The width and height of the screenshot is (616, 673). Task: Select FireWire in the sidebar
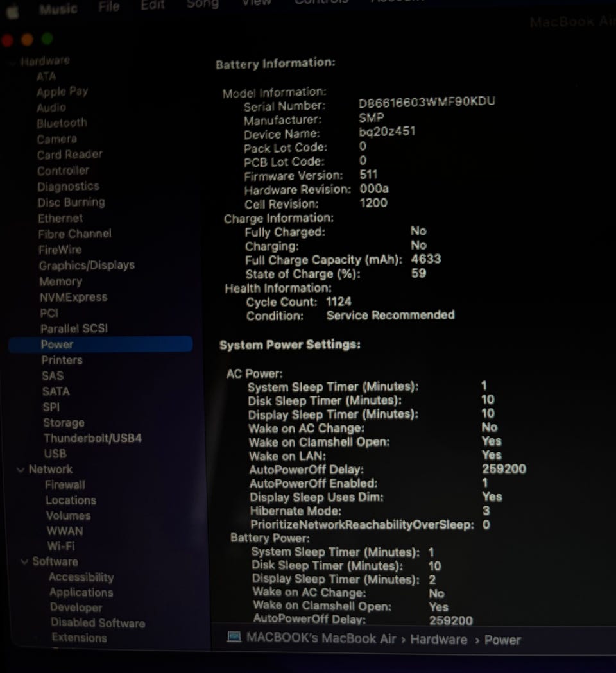point(60,250)
